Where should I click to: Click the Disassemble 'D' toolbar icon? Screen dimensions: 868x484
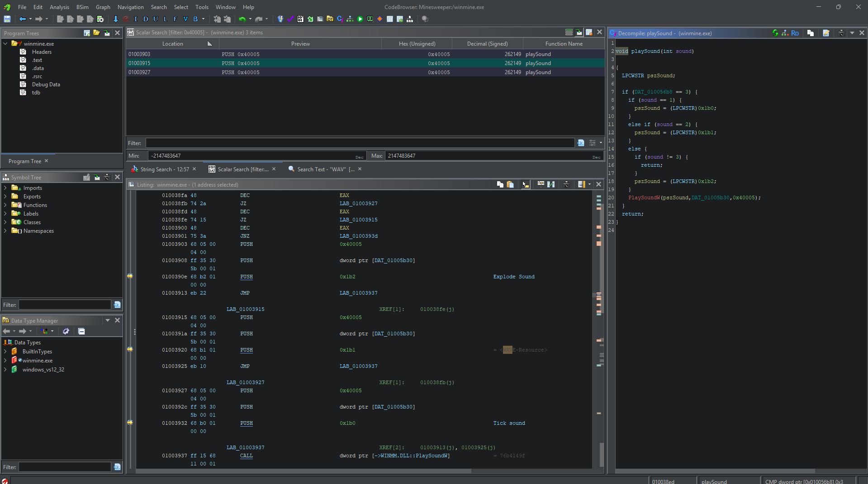point(146,19)
